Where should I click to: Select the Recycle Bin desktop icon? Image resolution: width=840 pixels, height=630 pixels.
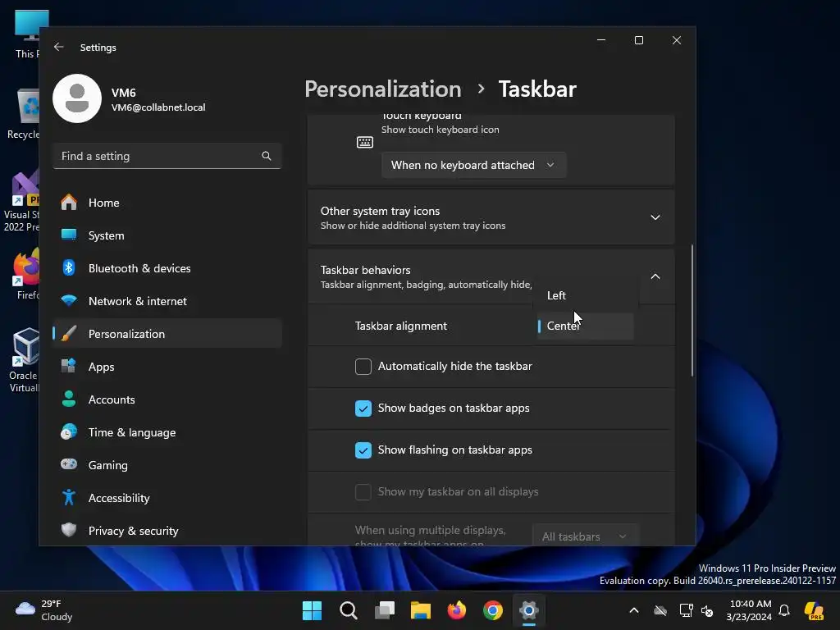pos(24,114)
